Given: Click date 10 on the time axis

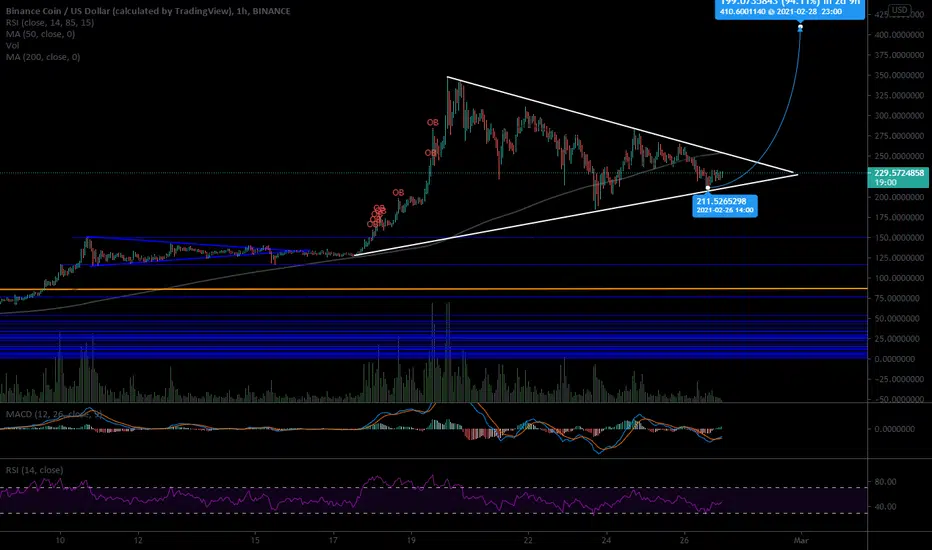Looking at the screenshot, I should point(60,540).
